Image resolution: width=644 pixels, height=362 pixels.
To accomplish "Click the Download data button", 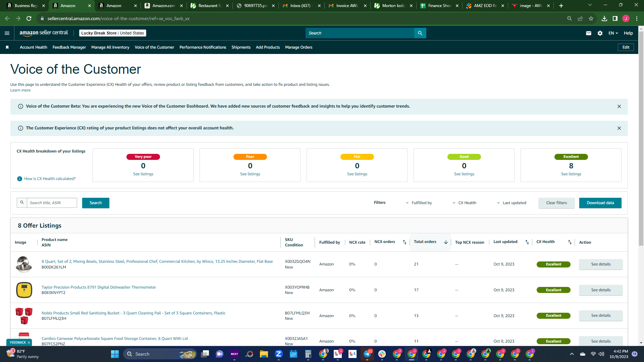I will point(600,203).
